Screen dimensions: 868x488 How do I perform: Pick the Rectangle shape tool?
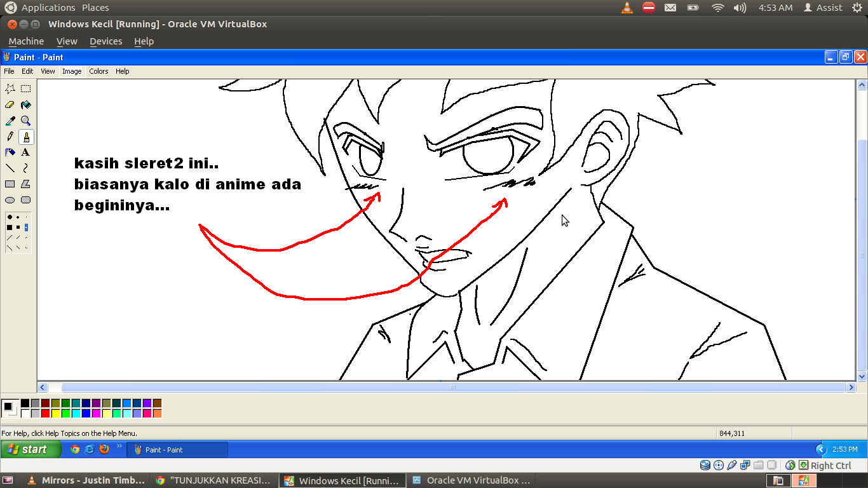pos(10,184)
